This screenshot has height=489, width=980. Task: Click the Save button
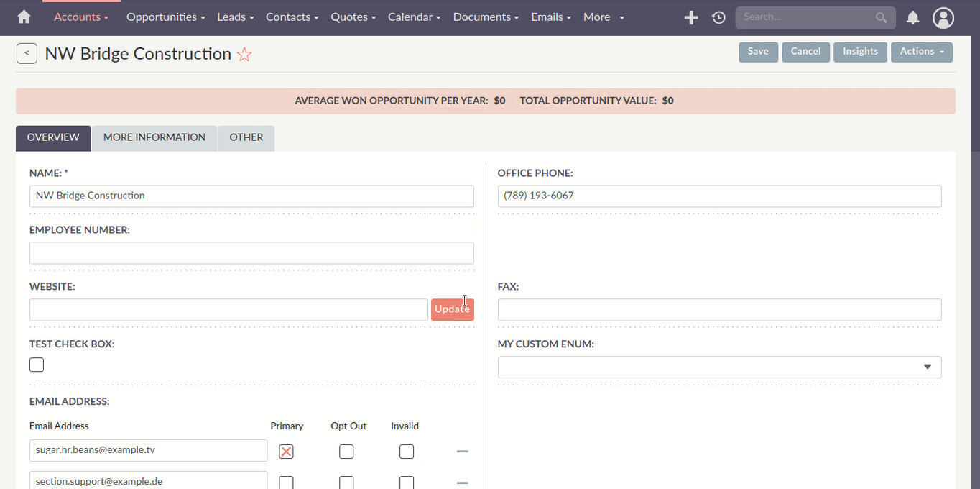click(x=758, y=52)
